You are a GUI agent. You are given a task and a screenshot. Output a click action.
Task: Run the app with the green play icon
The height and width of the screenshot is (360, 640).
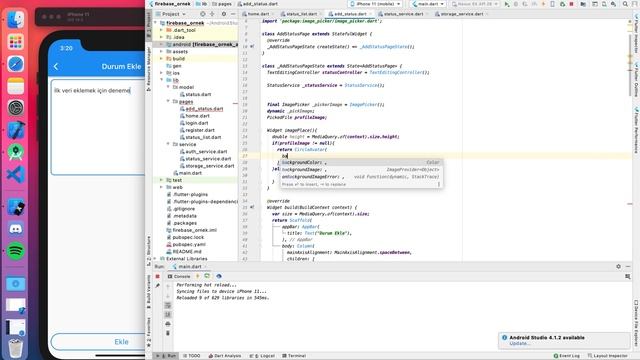click(507, 4)
